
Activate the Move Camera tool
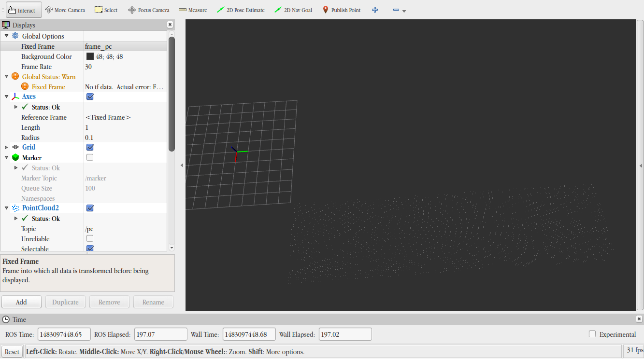click(65, 10)
